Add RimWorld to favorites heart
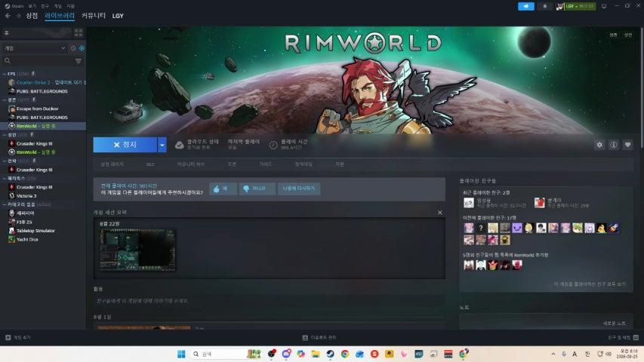 tap(627, 145)
